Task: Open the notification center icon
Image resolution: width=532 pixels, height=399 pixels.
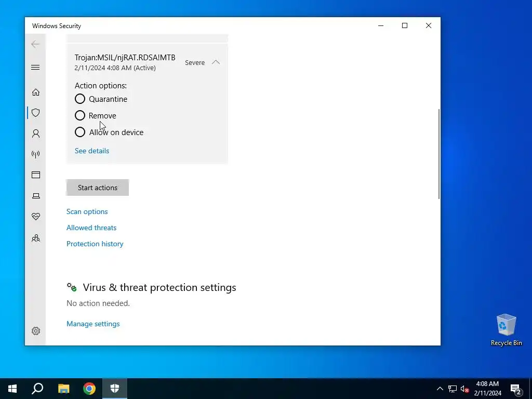Action: 516,389
